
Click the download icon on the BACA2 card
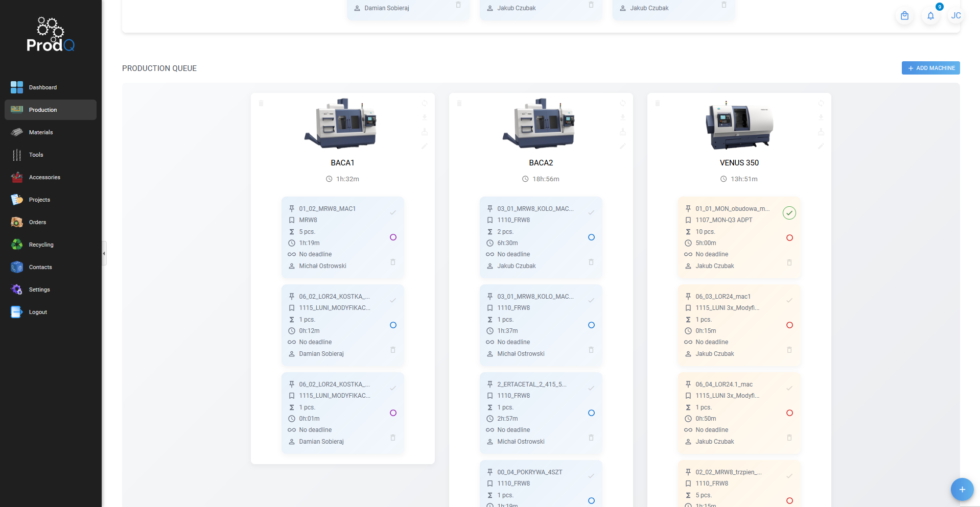[x=622, y=117]
